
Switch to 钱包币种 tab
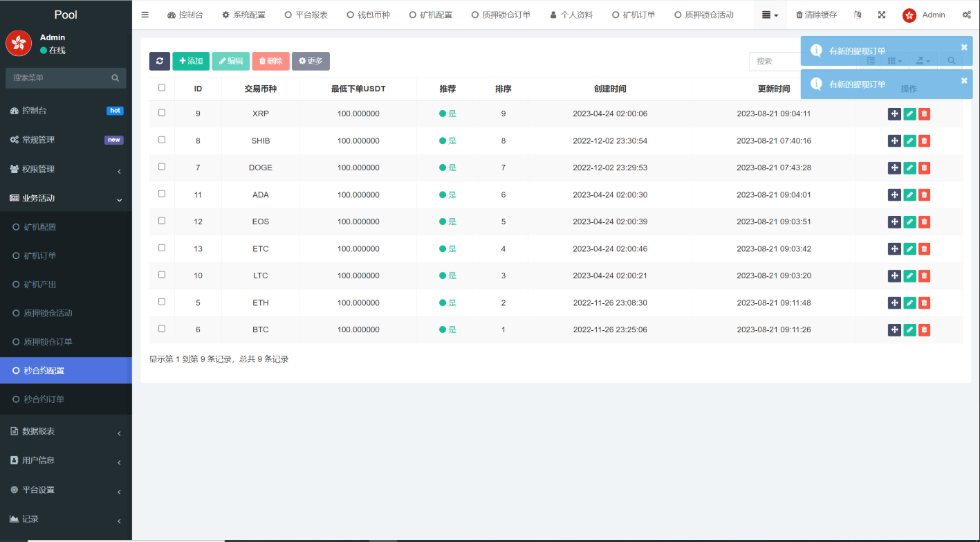coord(368,15)
